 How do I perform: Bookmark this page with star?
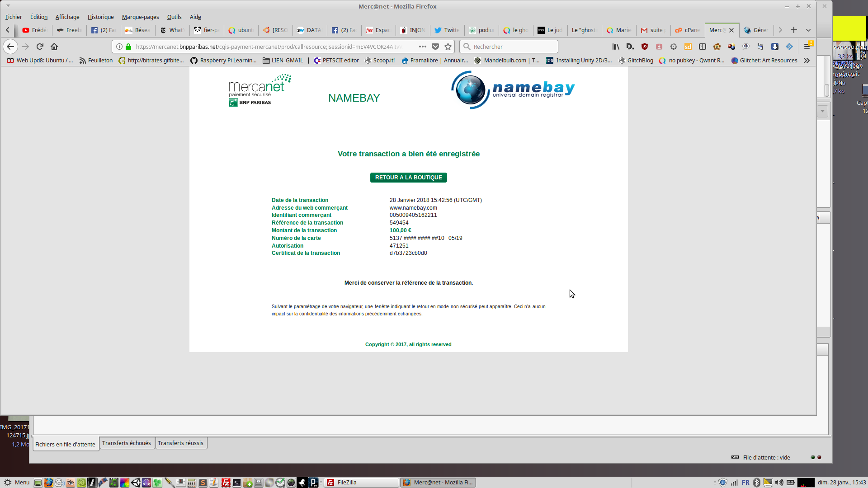(x=448, y=47)
